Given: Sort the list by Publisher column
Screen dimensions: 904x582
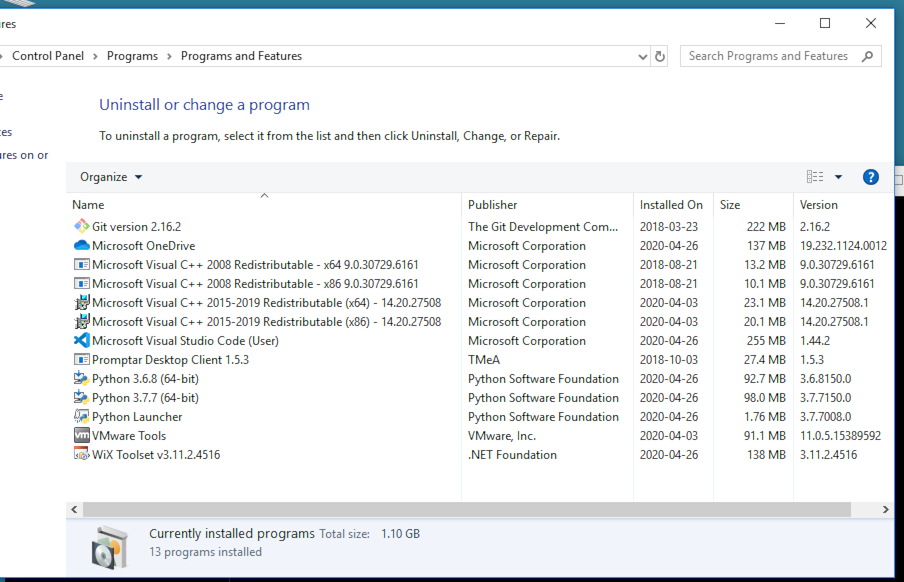Looking at the screenshot, I should point(492,205).
